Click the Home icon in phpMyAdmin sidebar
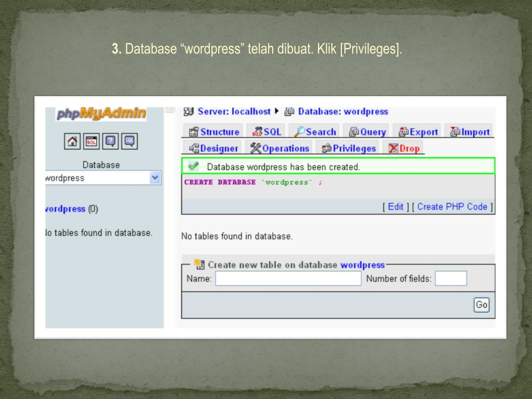The image size is (532, 399). click(72, 141)
